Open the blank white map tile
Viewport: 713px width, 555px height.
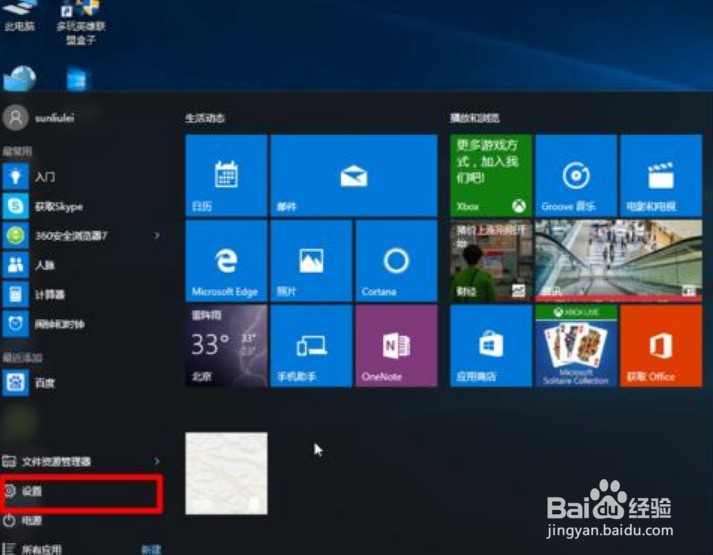tap(226, 473)
